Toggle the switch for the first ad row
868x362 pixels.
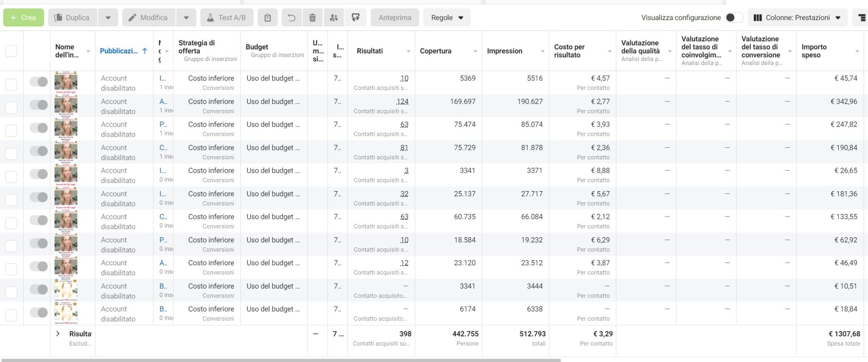[x=39, y=82]
